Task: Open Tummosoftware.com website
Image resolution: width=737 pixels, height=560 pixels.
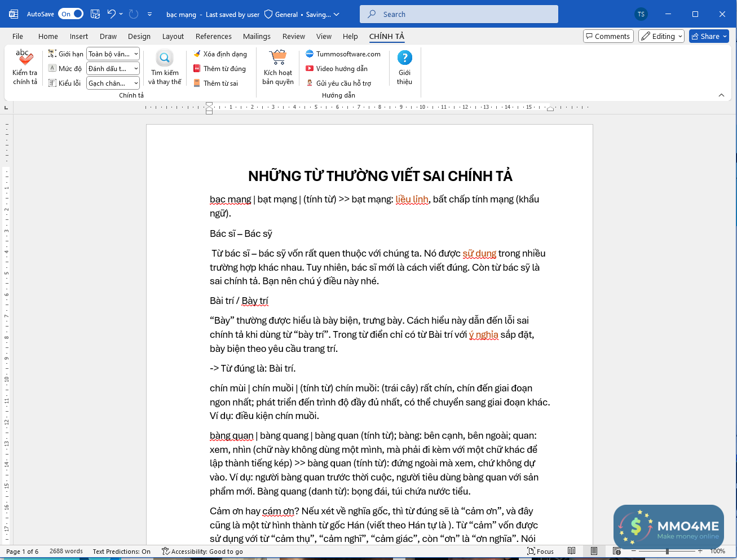Action: [343, 54]
